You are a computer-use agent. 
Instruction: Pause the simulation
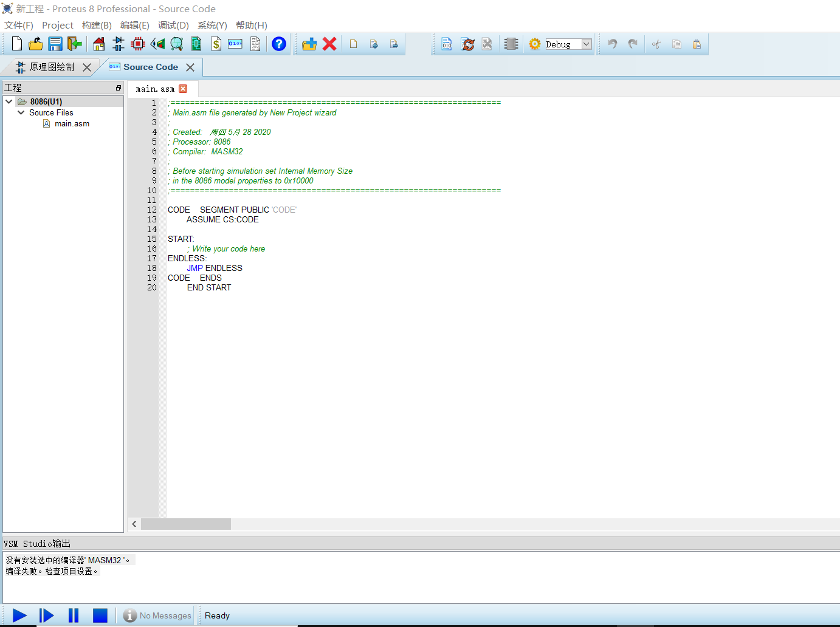(74, 615)
